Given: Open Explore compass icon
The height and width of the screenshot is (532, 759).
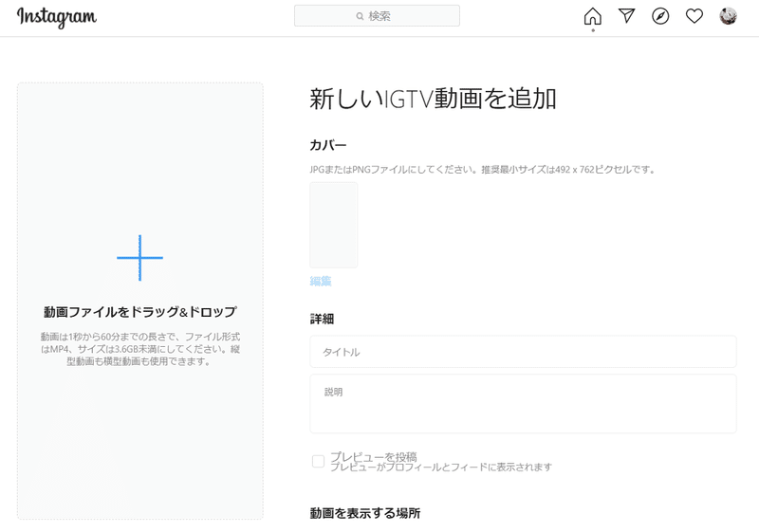Looking at the screenshot, I should [x=660, y=16].
